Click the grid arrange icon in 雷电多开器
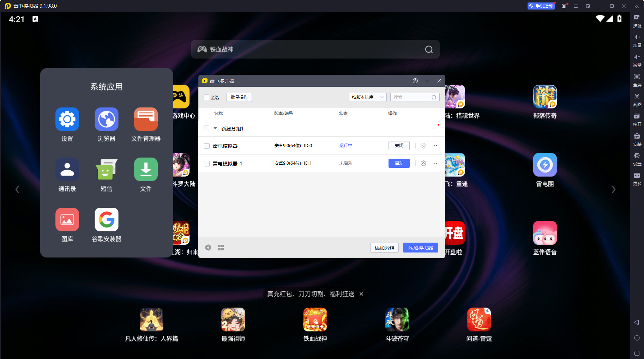 [221, 248]
